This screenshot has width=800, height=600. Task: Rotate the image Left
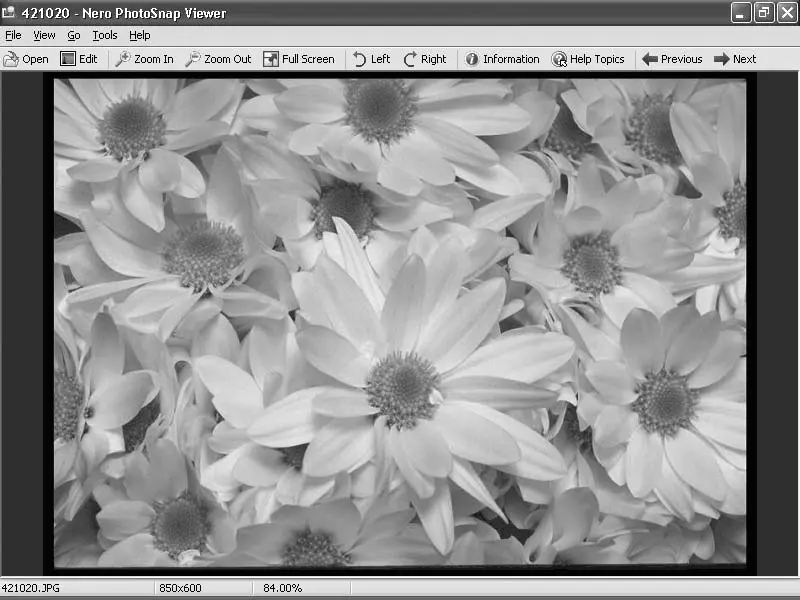click(x=371, y=59)
